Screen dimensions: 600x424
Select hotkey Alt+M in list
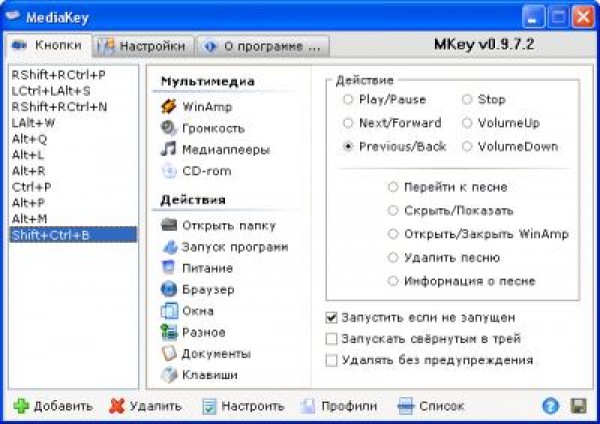tap(73, 219)
